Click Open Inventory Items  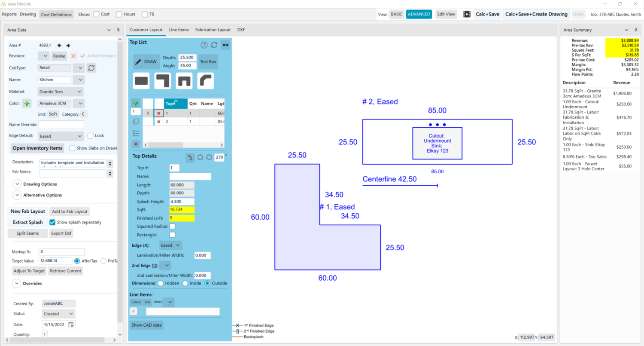pos(37,148)
